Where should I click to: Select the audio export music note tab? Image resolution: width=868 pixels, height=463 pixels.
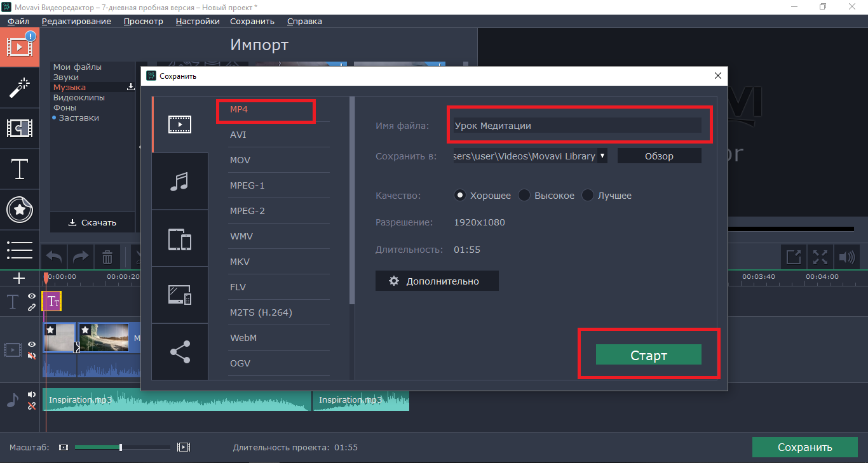(180, 182)
